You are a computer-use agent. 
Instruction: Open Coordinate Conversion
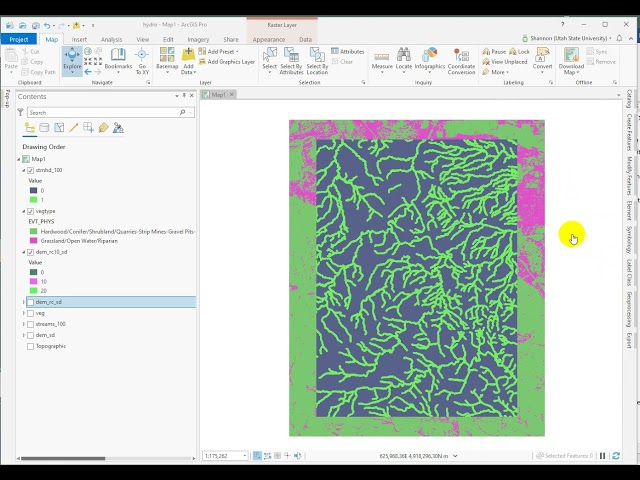coord(461,61)
